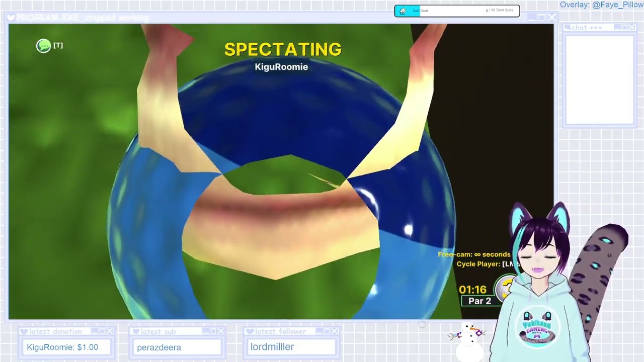Close the chat panel
Viewport: 644px width, 362px height.
(x=632, y=27)
